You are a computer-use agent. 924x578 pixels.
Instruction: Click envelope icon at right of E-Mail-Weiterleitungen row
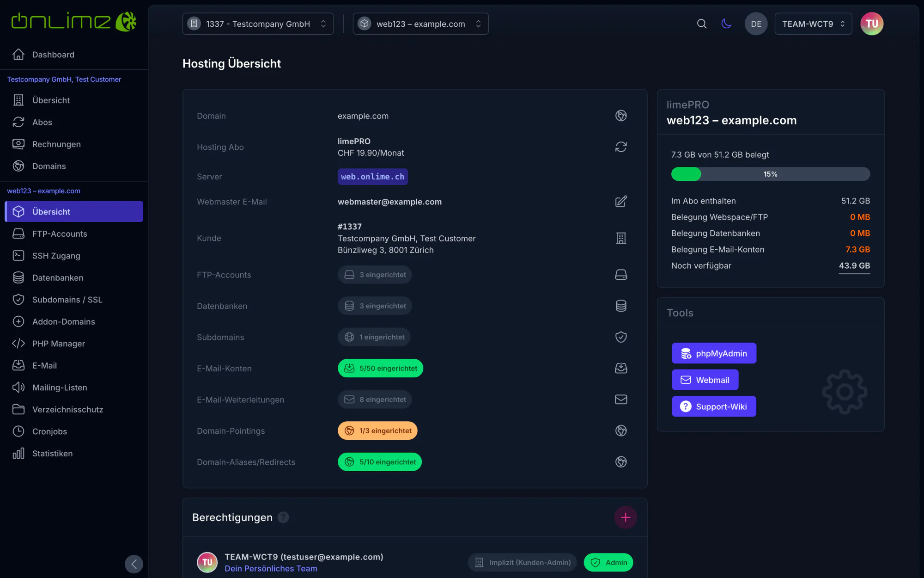[x=621, y=400]
